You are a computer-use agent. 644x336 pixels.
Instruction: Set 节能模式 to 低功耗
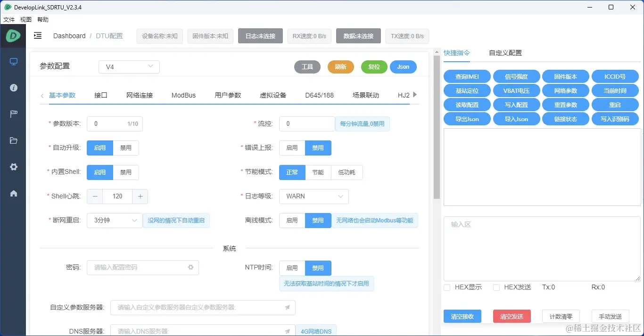(347, 172)
